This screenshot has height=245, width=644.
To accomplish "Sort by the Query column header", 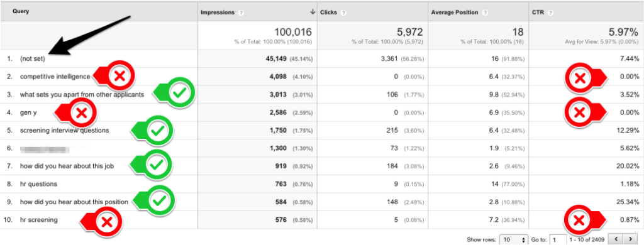I will pyautogui.click(x=20, y=12).
